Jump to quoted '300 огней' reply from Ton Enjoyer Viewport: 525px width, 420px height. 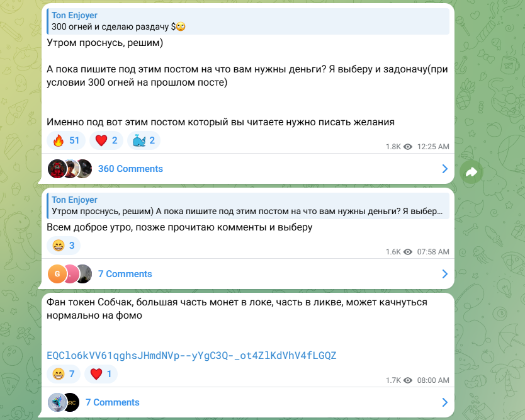(x=248, y=21)
